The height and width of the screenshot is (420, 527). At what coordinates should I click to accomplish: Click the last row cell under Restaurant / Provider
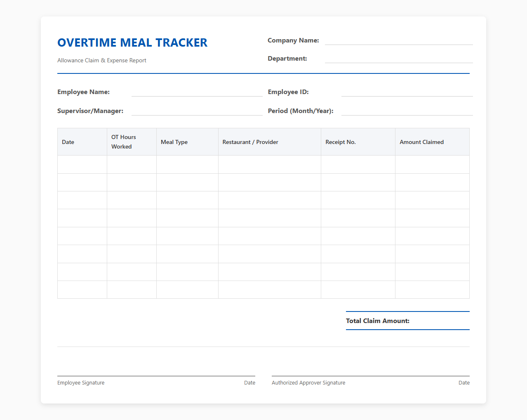tap(270, 290)
